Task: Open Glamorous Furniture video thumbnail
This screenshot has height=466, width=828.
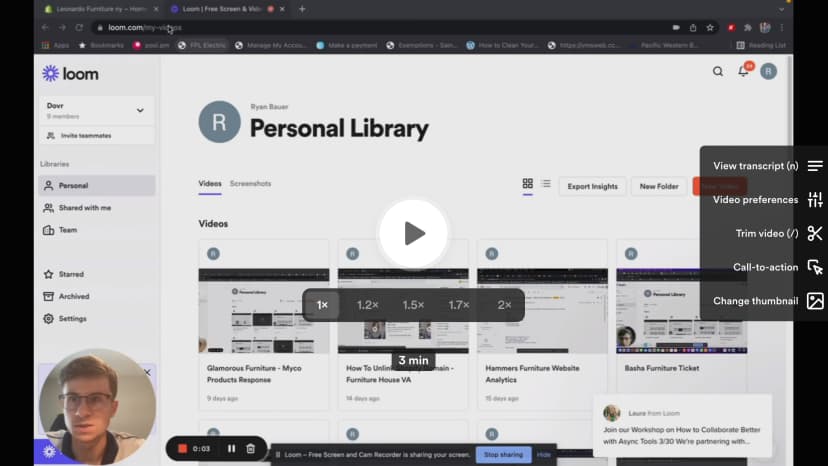Action: (264, 311)
